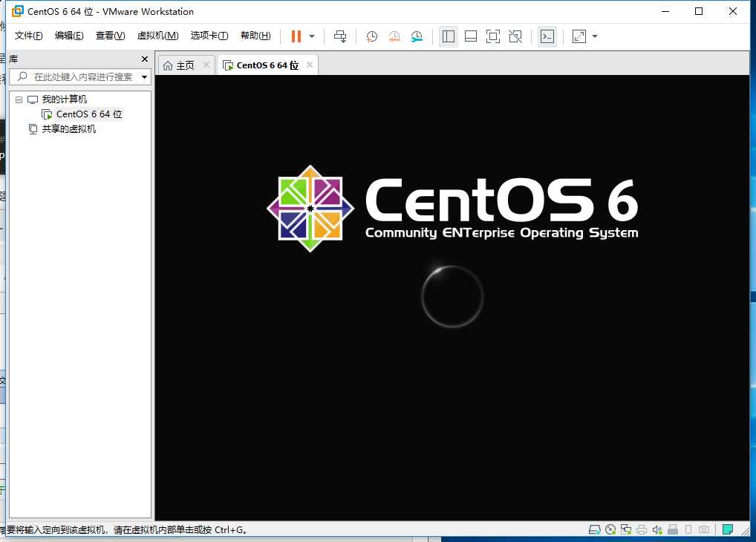Viewport: 756px width, 542px height.
Task: Click the CD/DVD drive status icon
Action: point(610,530)
